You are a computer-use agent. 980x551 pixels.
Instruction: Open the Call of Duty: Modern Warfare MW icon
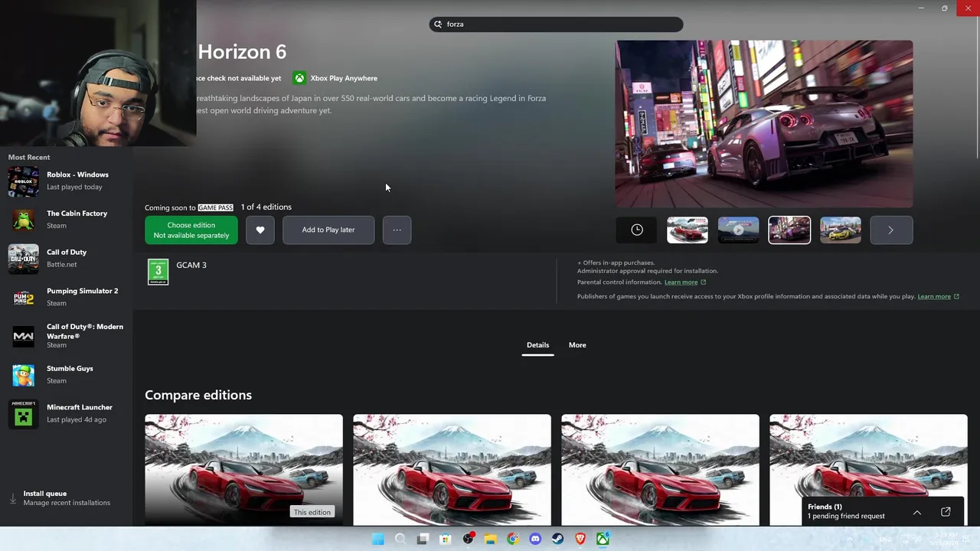(23, 336)
